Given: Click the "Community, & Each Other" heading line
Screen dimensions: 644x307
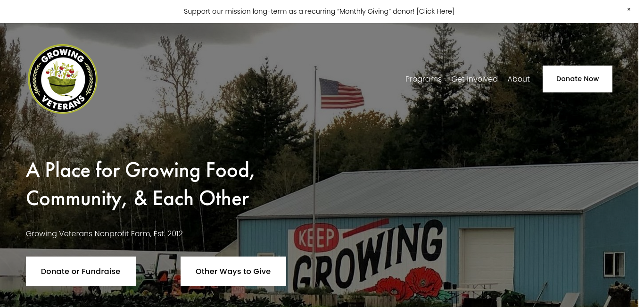Looking at the screenshot, I should click(x=137, y=199).
